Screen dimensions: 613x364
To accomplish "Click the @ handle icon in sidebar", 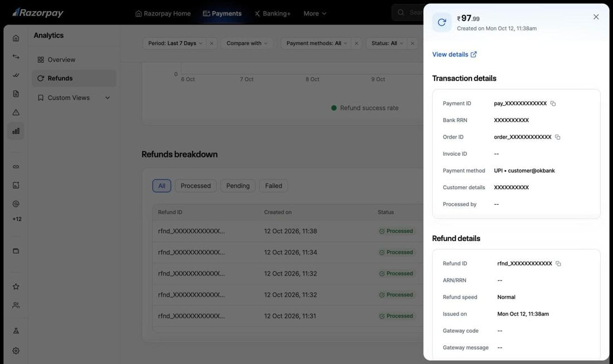I will point(16,204).
